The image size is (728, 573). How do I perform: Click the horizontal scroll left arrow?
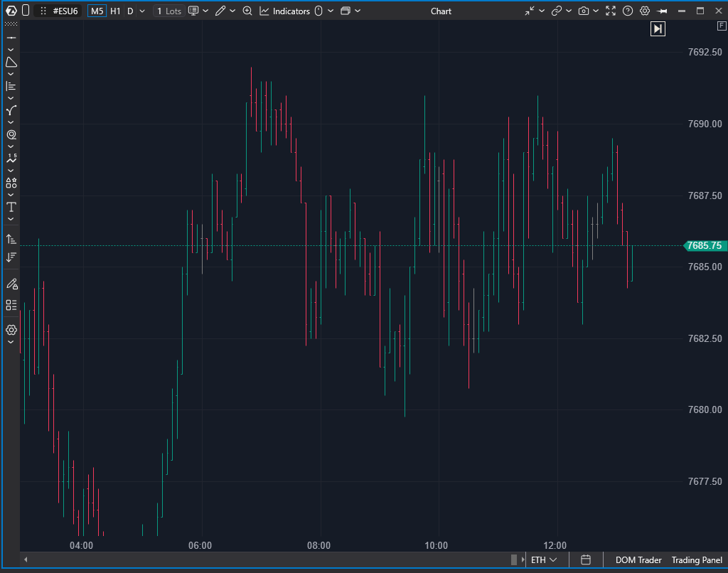click(26, 559)
